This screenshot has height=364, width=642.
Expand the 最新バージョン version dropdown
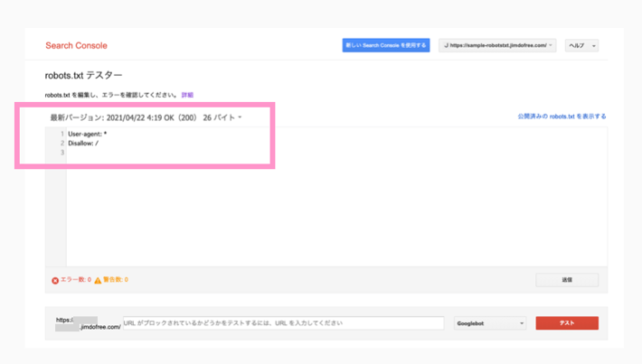(146, 117)
